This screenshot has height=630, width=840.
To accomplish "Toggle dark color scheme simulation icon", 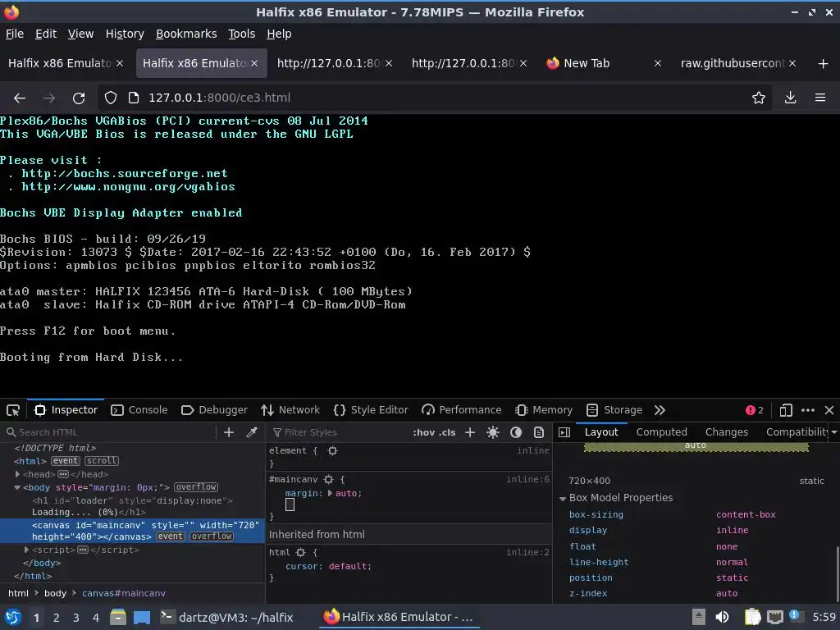I will coord(516,432).
